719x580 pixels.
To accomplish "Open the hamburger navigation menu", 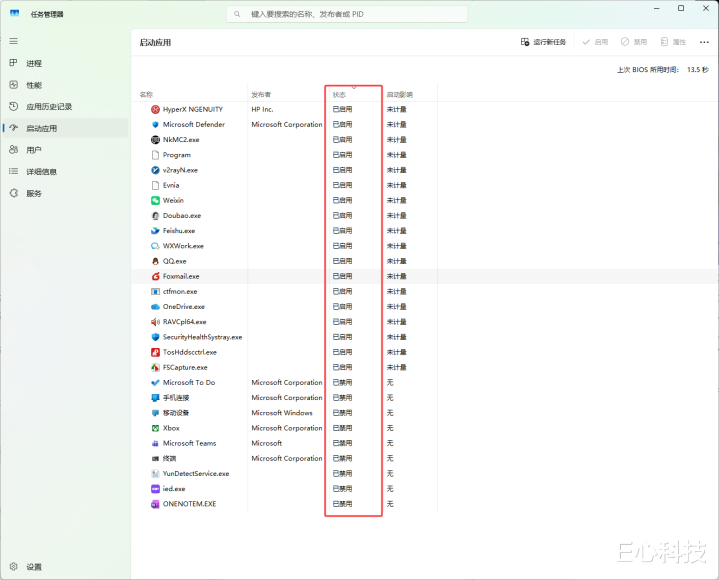I will (x=14, y=41).
